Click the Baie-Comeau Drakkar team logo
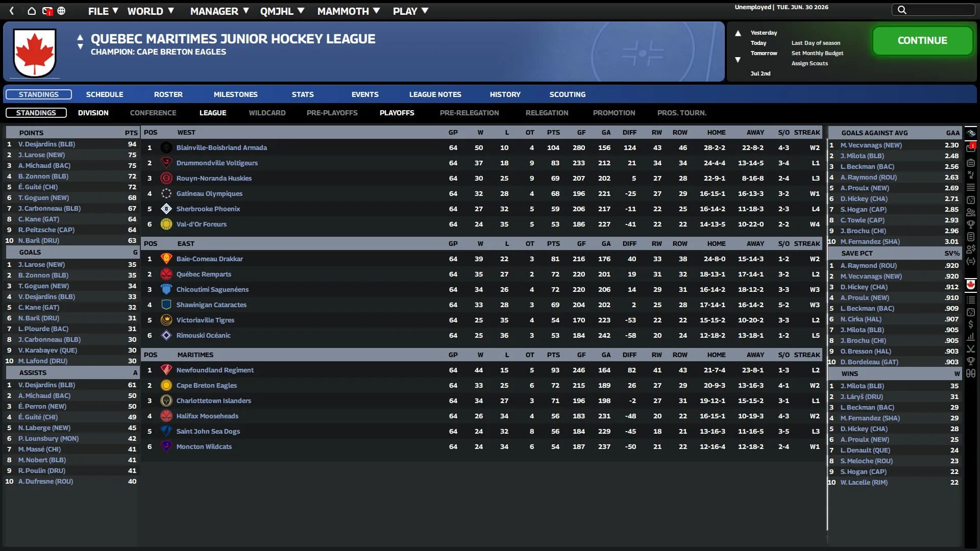The height and width of the screenshot is (551, 980). coord(166,259)
